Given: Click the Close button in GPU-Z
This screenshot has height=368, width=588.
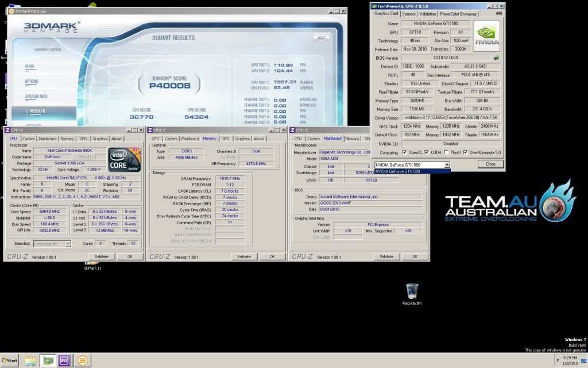Looking at the screenshot, I should [490, 164].
